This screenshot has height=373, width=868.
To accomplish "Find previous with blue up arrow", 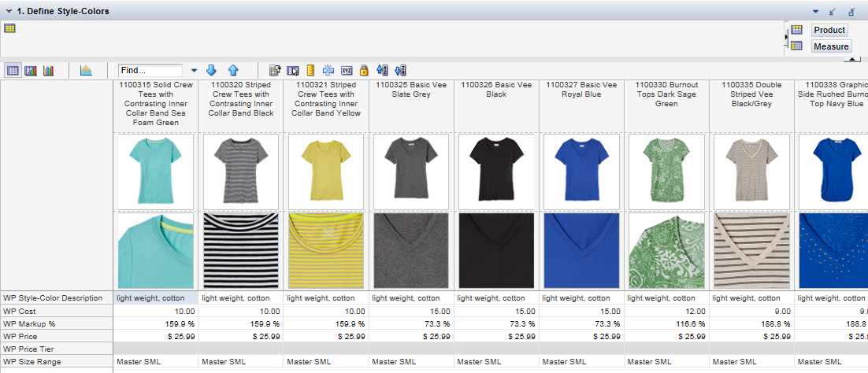I will [233, 70].
